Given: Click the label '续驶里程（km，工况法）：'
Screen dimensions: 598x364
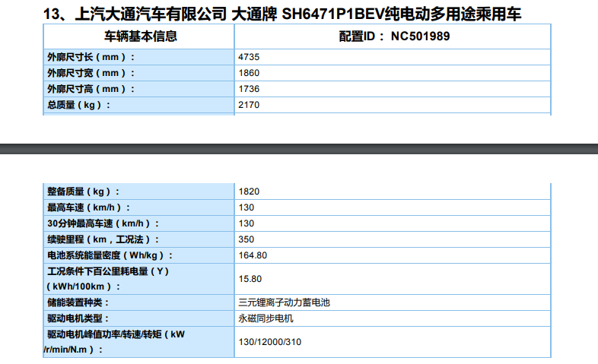Looking at the screenshot, I should 103,239.
